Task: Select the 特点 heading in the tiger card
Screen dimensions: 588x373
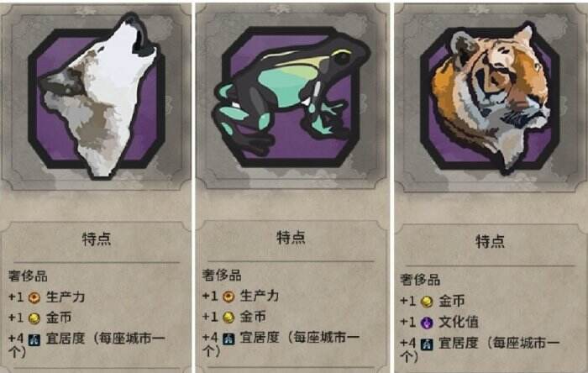Action: (490, 241)
